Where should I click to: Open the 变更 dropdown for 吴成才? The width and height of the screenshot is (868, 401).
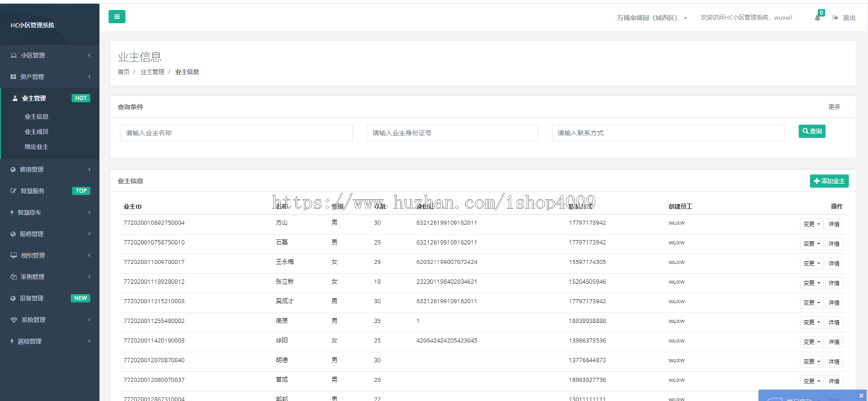pos(811,303)
